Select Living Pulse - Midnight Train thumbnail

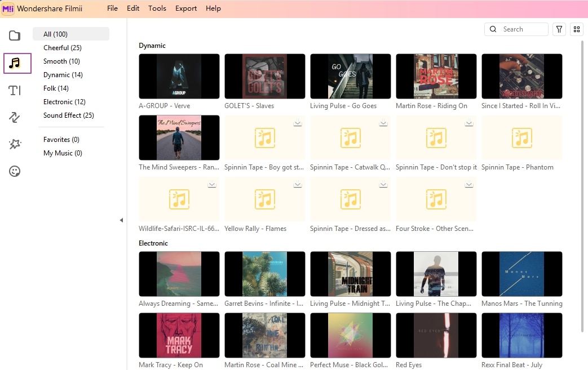coord(350,274)
